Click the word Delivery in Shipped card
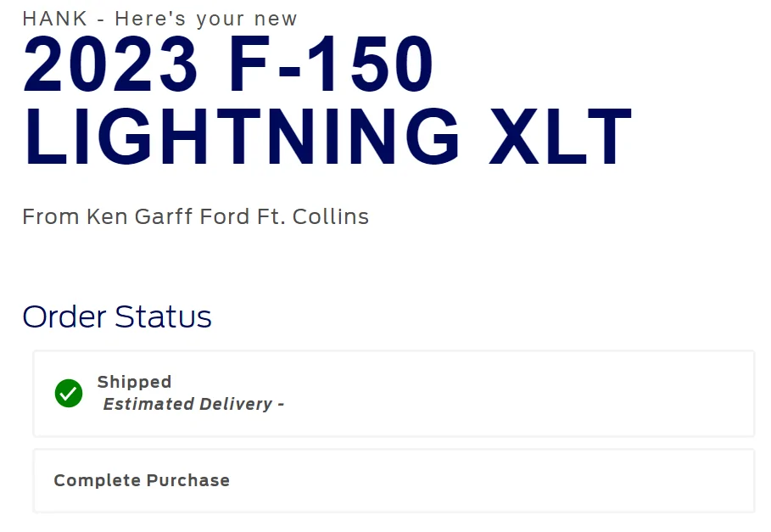Image resolution: width=771 pixels, height=532 pixels. point(236,405)
